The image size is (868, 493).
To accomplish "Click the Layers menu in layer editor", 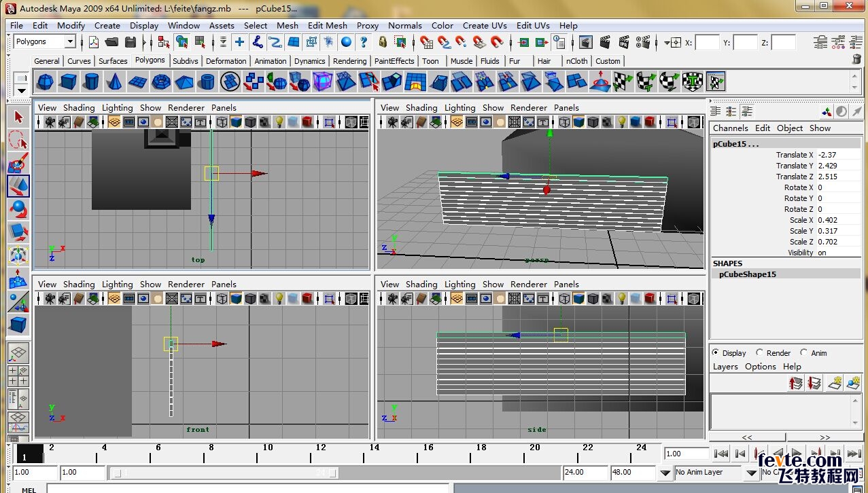I will coord(725,367).
